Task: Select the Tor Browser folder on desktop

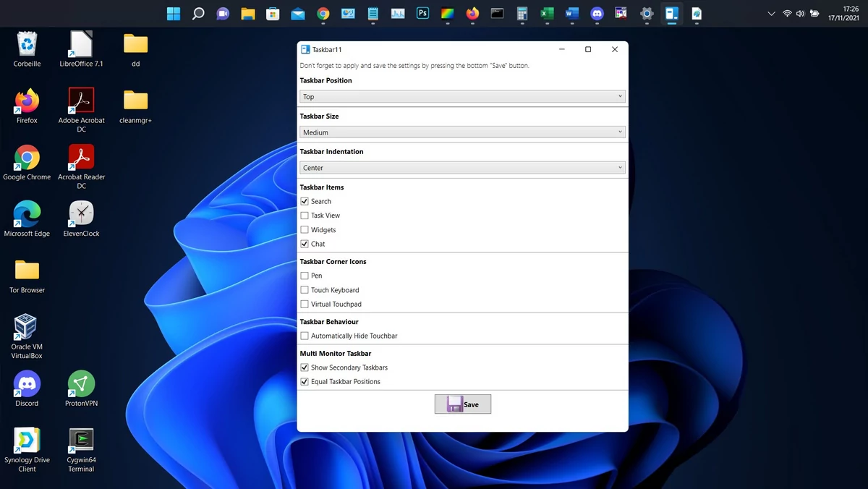Action: (27, 276)
